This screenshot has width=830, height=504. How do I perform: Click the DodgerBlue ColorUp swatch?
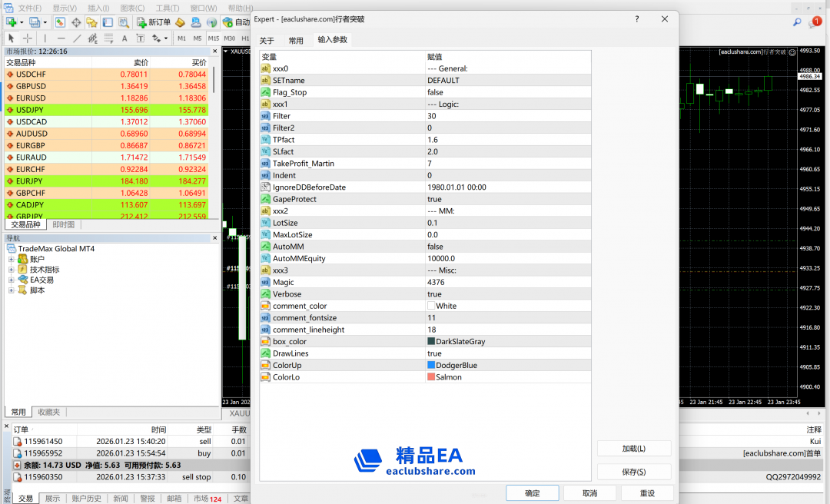click(431, 365)
